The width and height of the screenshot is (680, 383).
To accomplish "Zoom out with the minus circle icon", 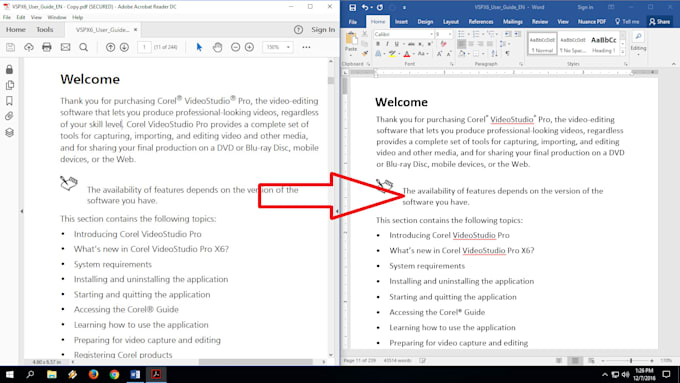I will tap(235, 47).
